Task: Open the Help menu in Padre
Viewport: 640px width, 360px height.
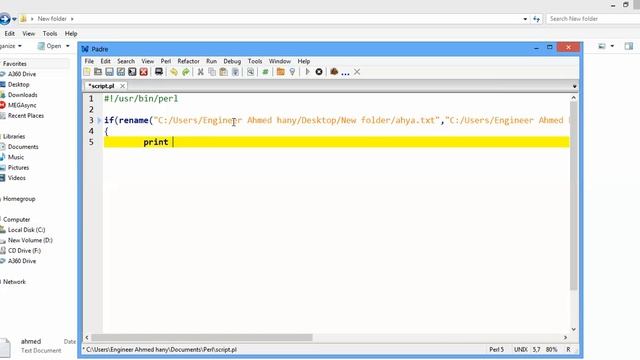Action: (304, 61)
